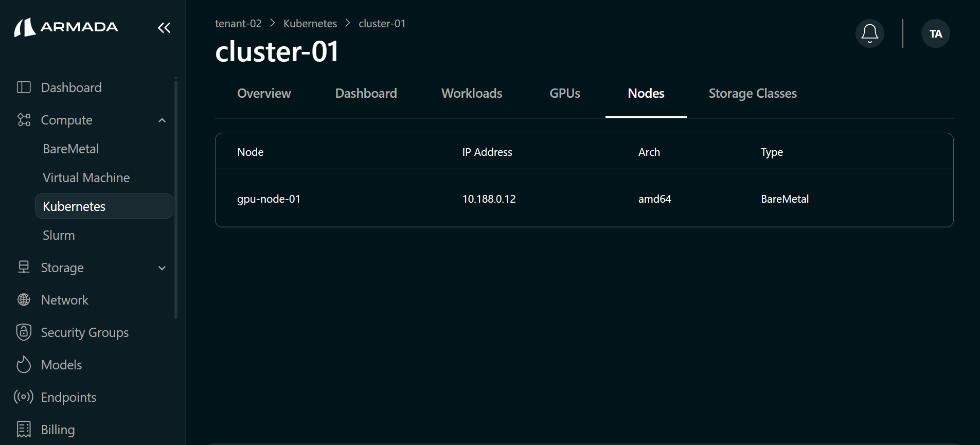Open the TA user avatar menu
The image size is (980, 445).
(x=935, y=33)
